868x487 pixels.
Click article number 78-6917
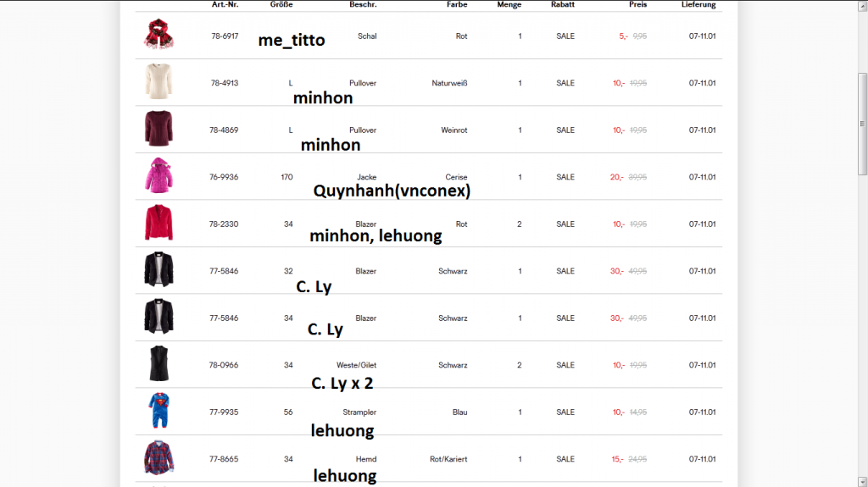(224, 36)
